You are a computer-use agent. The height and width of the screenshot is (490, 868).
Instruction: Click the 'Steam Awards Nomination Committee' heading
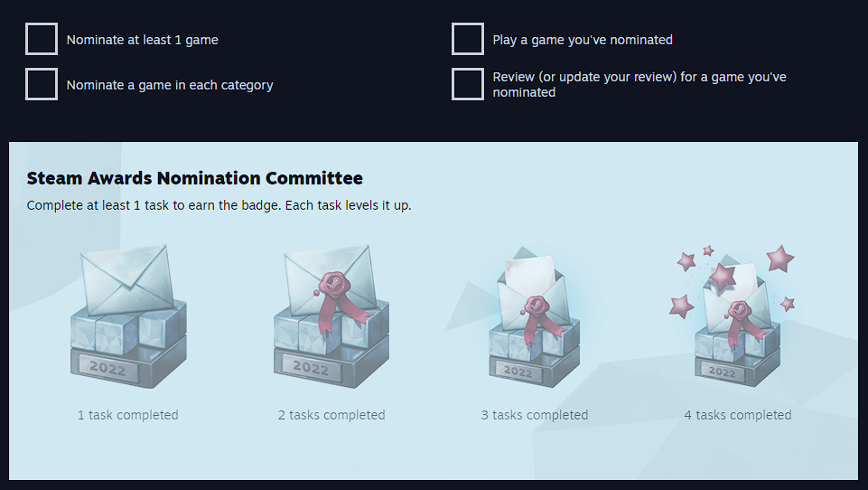(195, 178)
